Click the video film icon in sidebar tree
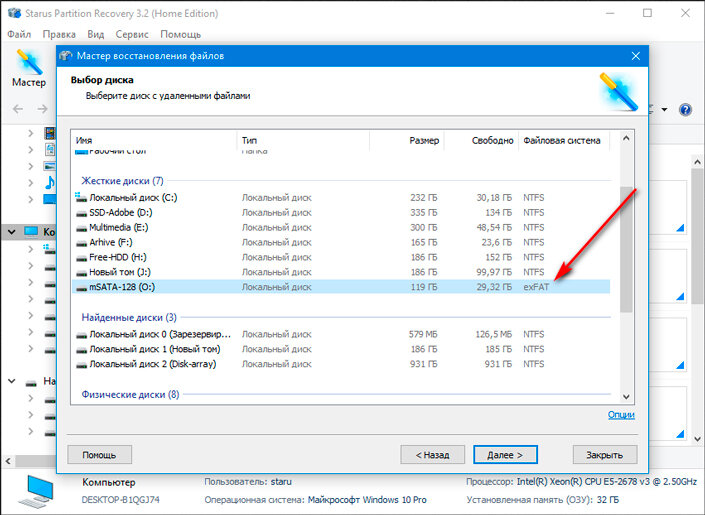Screen dimensions: 705x515 (x=50, y=133)
